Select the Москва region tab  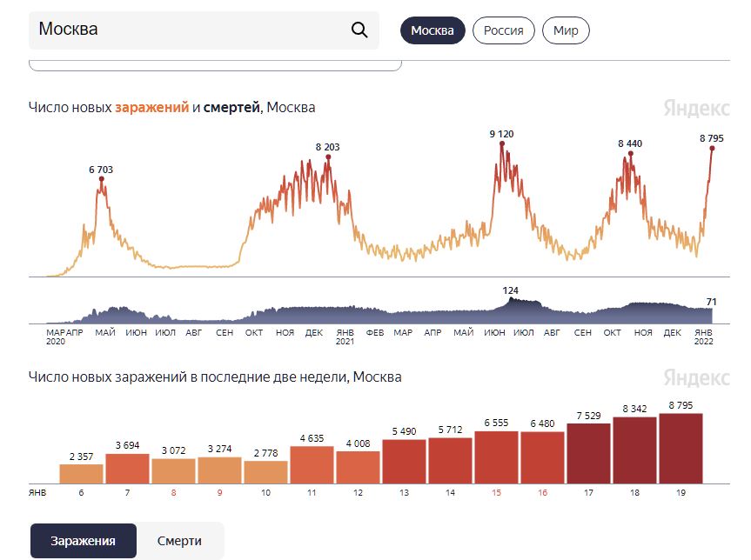point(432,30)
